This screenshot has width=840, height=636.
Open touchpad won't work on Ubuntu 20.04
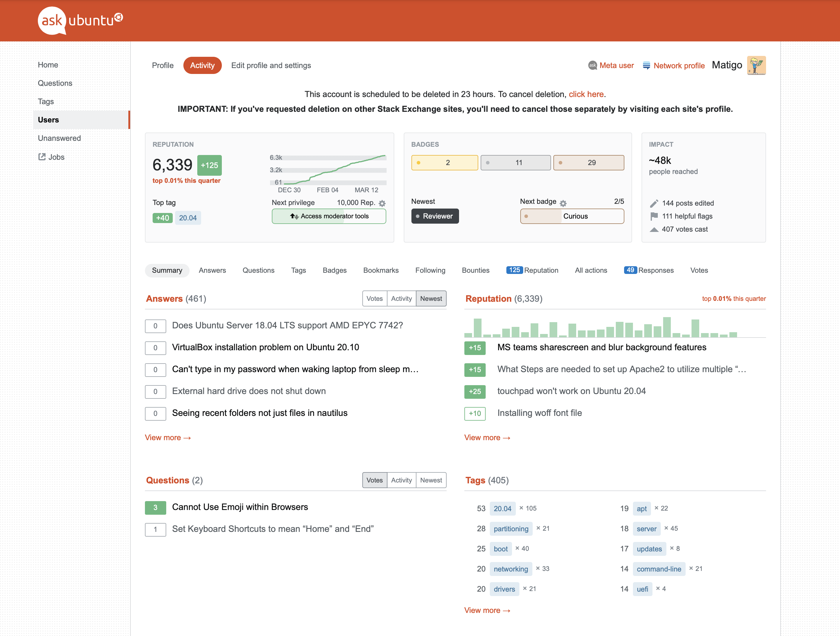tap(571, 391)
